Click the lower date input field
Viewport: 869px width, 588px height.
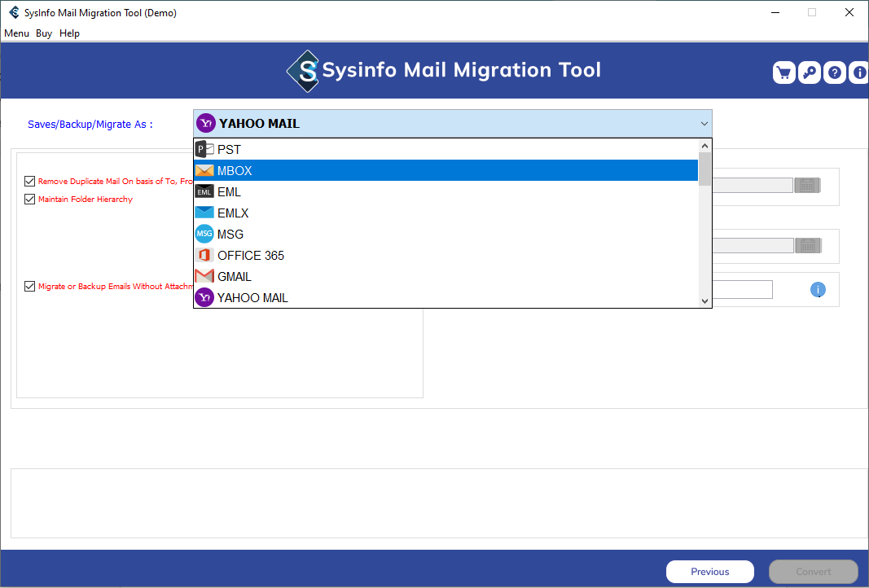(x=753, y=245)
